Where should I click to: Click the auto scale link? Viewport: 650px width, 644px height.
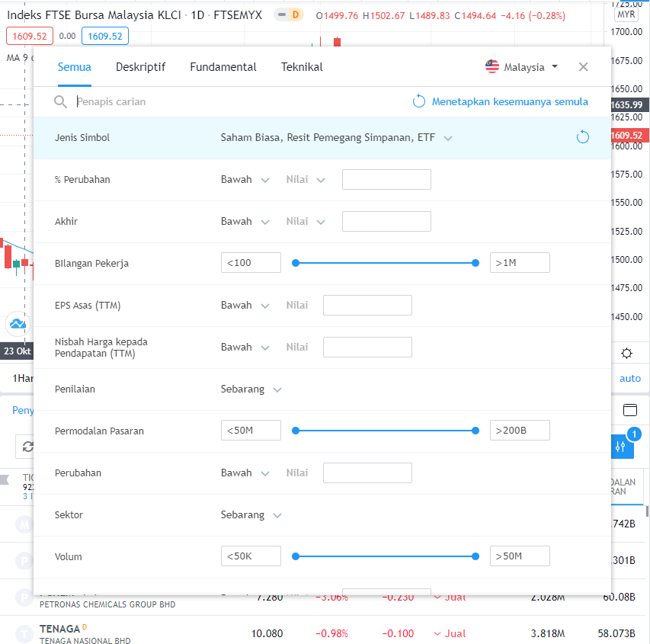629,378
